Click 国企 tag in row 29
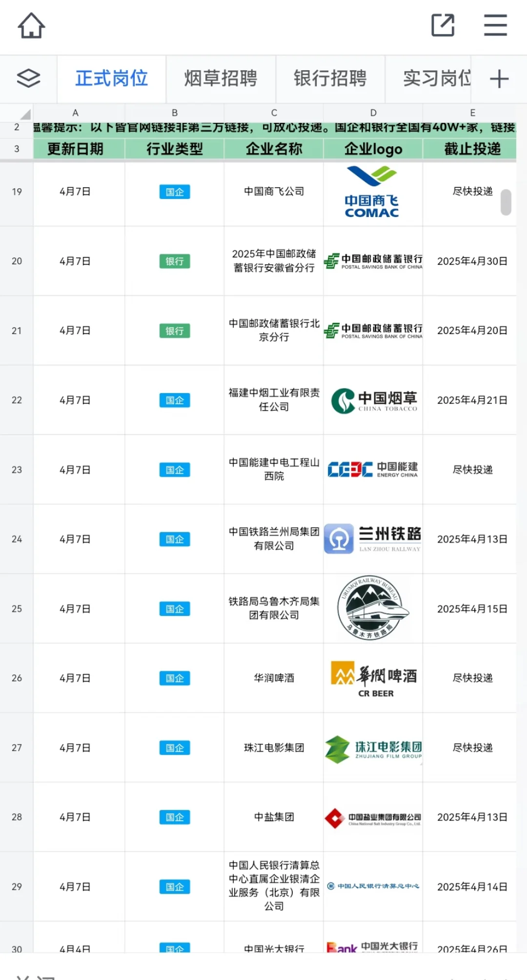This screenshot has width=527, height=980. [175, 887]
